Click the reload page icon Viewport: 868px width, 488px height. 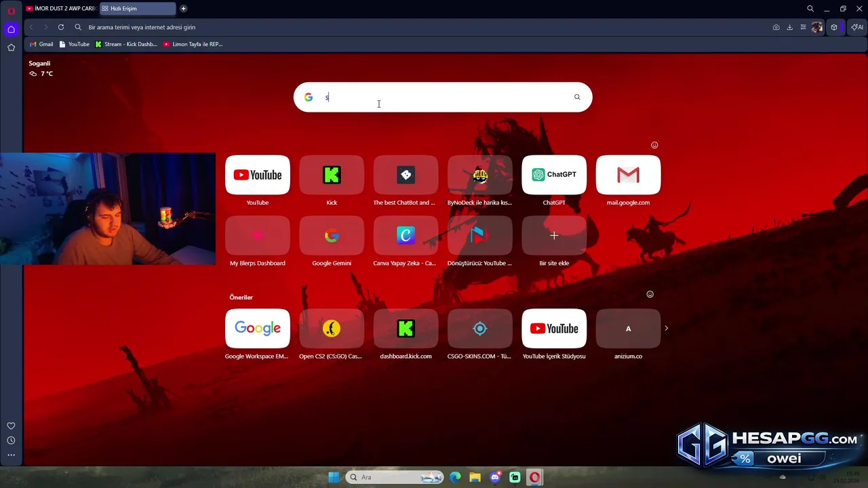(61, 27)
